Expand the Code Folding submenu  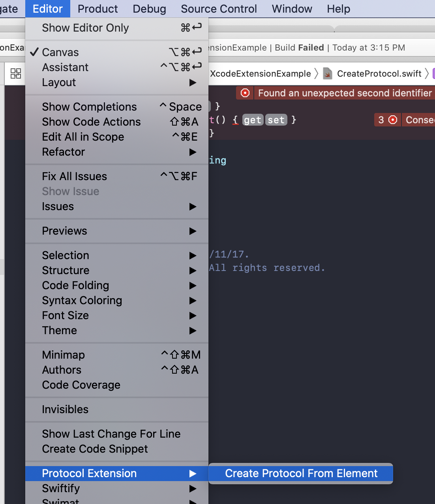coord(117,286)
